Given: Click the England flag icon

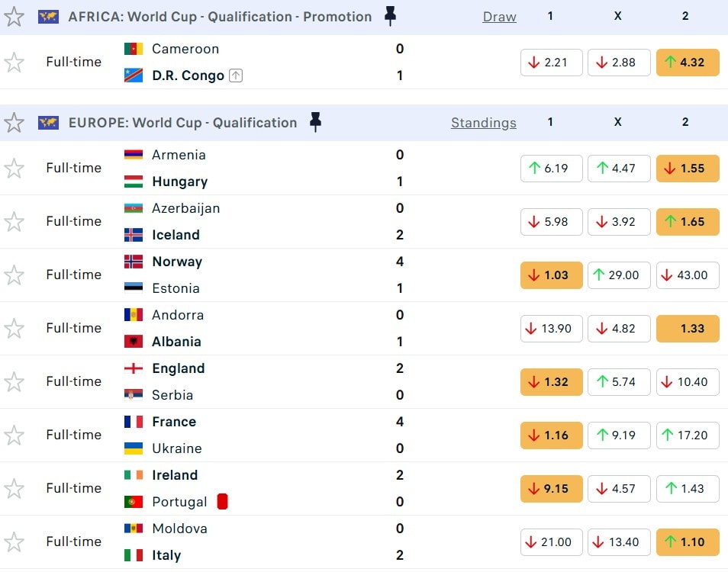Looking at the screenshot, I should tap(134, 368).
